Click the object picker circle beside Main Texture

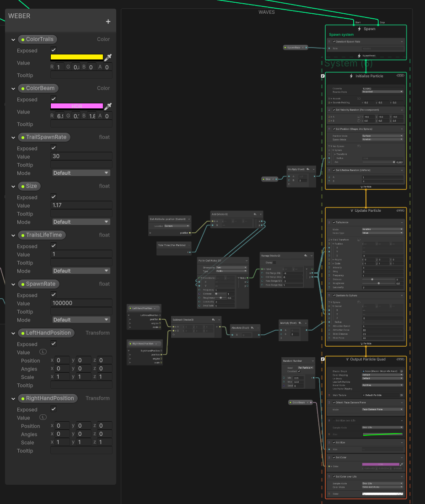coord(401,395)
